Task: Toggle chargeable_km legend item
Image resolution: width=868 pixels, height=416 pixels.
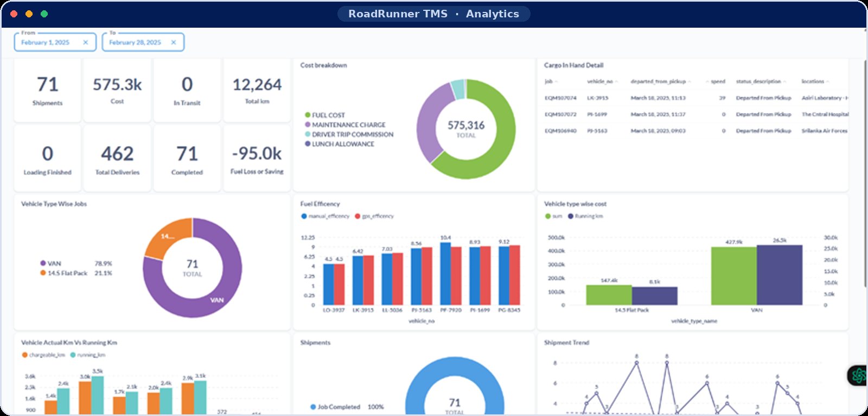Action: point(43,355)
